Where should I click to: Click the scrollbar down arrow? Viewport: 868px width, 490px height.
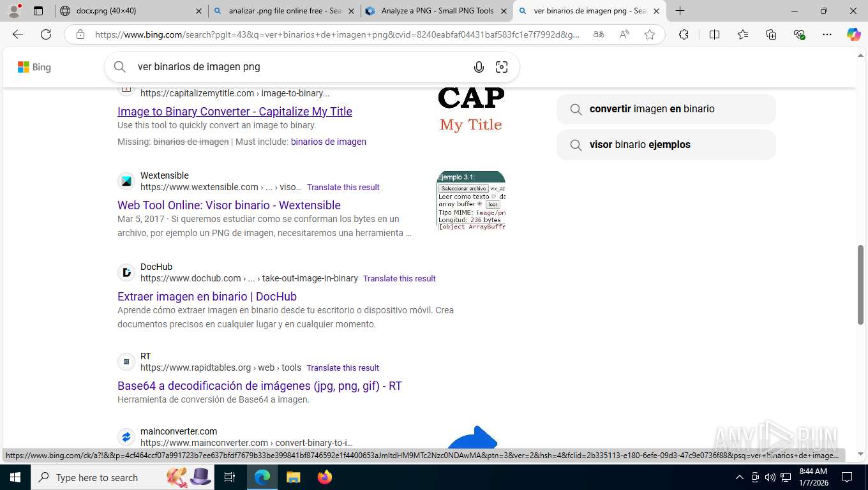(861, 454)
